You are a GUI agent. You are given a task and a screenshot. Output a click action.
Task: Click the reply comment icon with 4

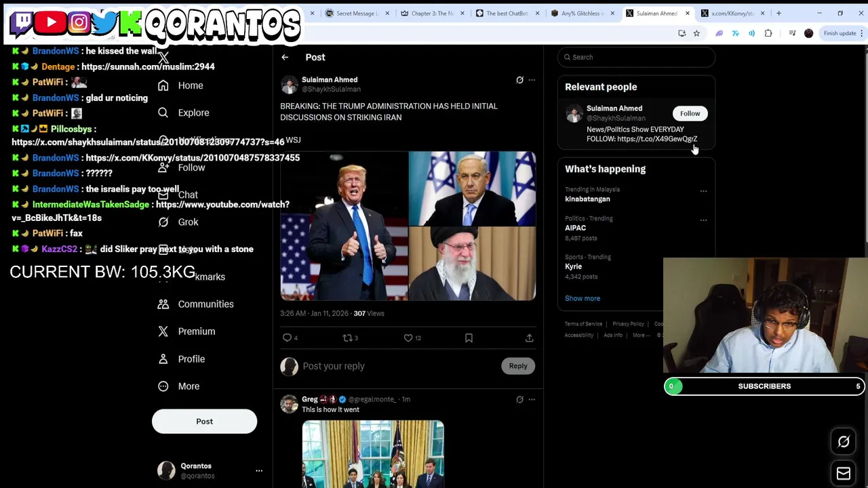tap(290, 338)
